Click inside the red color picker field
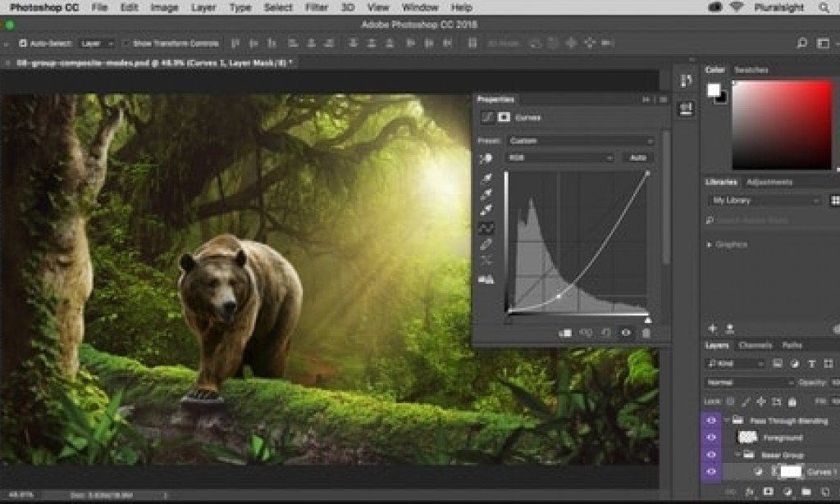 783,123
